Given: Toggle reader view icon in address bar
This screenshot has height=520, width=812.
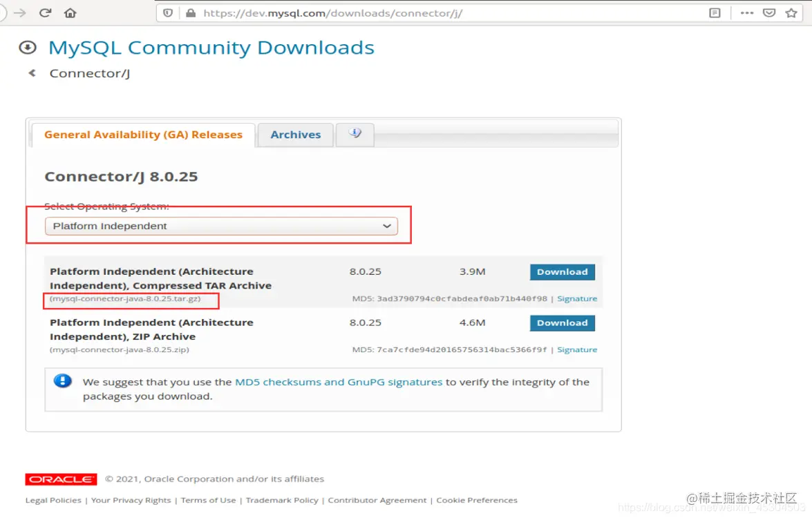Looking at the screenshot, I should point(715,13).
